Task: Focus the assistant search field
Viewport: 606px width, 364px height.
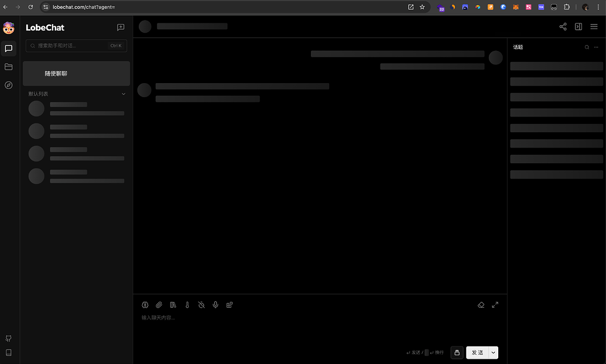Action: tap(76, 46)
